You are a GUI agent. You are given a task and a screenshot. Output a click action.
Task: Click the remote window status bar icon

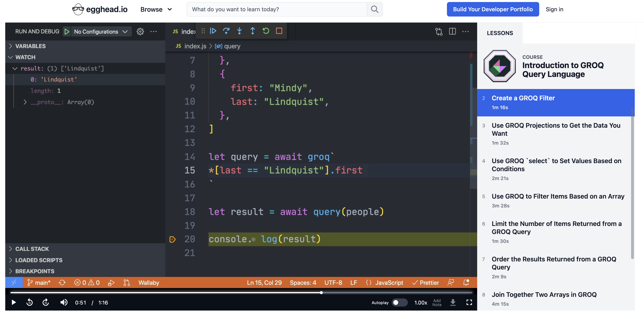point(14,283)
